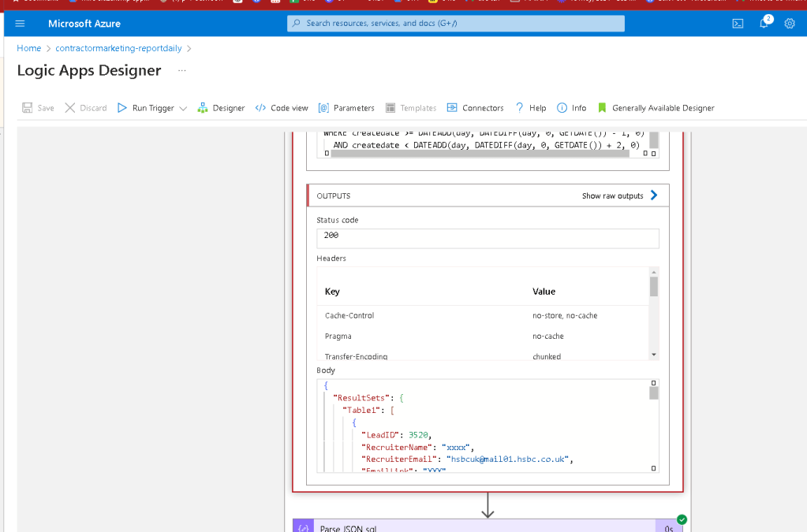Expand the Run Trigger dropdown arrow
This screenshot has width=807, height=532.
click(183, 109)
